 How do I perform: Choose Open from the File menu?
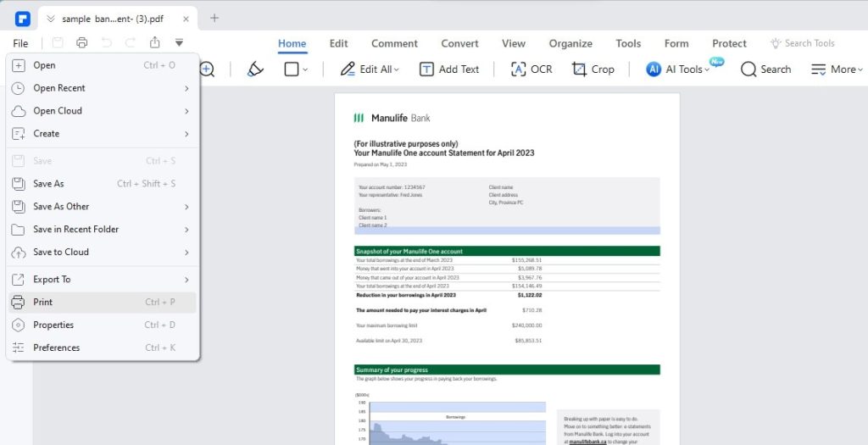(x=103, y=65)
